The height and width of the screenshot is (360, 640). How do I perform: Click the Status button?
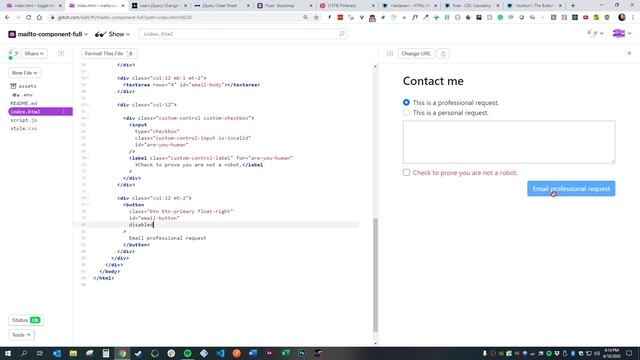tap(26, 320)
